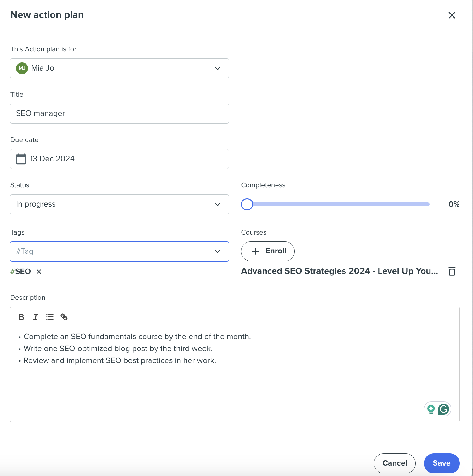This screenshot has height=476, width=473.
Task: Delete the Advanced SEO Strategies course
Action: click(x=452, y=271)
